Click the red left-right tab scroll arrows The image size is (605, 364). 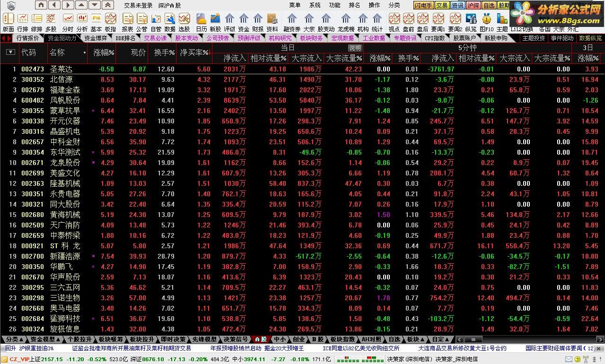pos(6,38)
